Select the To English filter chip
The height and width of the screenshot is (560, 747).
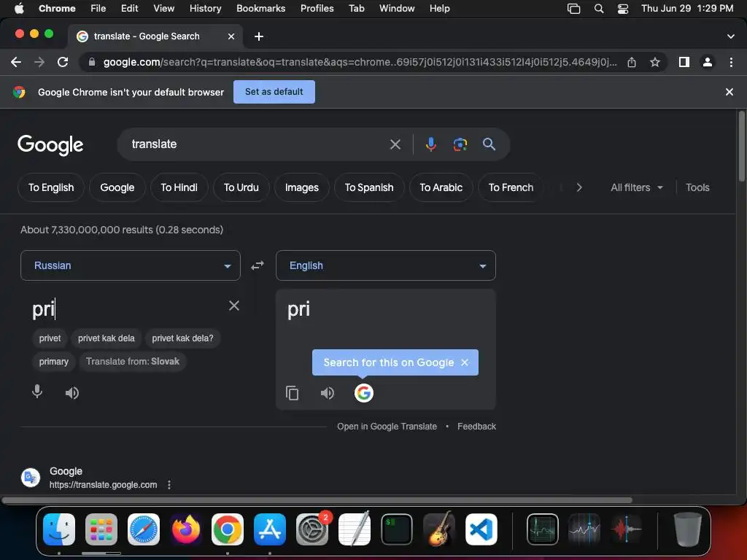point(51,187)
